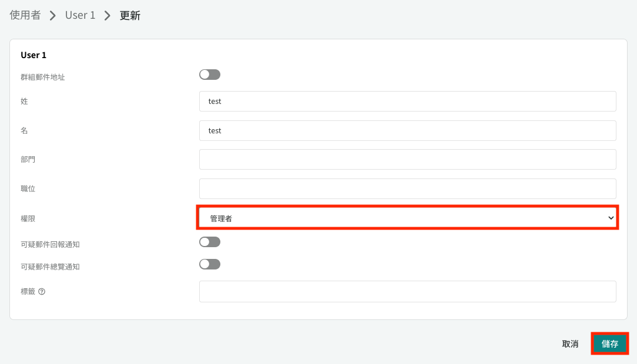Open User 1 breadcrumb link
Viewport: 637px width, 364px height.
80,15
